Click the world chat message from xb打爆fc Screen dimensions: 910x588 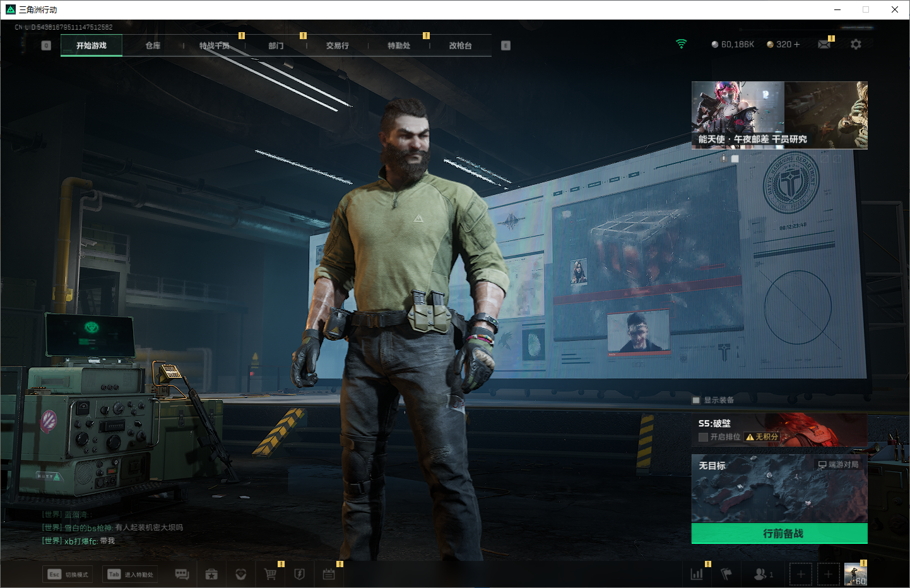click(78, 541)
